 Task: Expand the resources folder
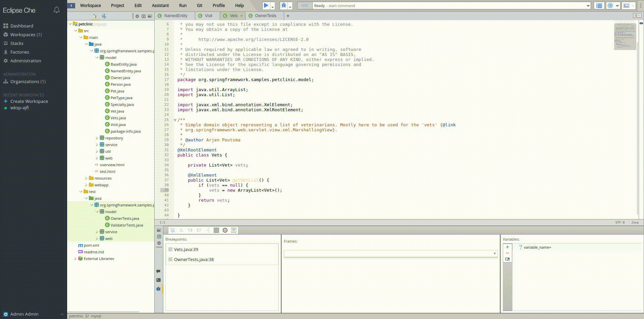point(86,178)
